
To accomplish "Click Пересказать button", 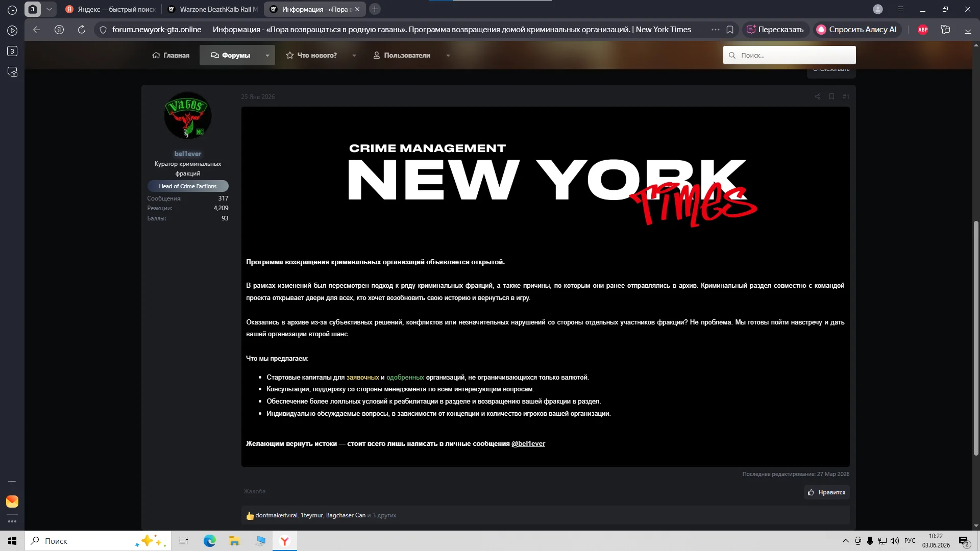I will coord(775,30).
